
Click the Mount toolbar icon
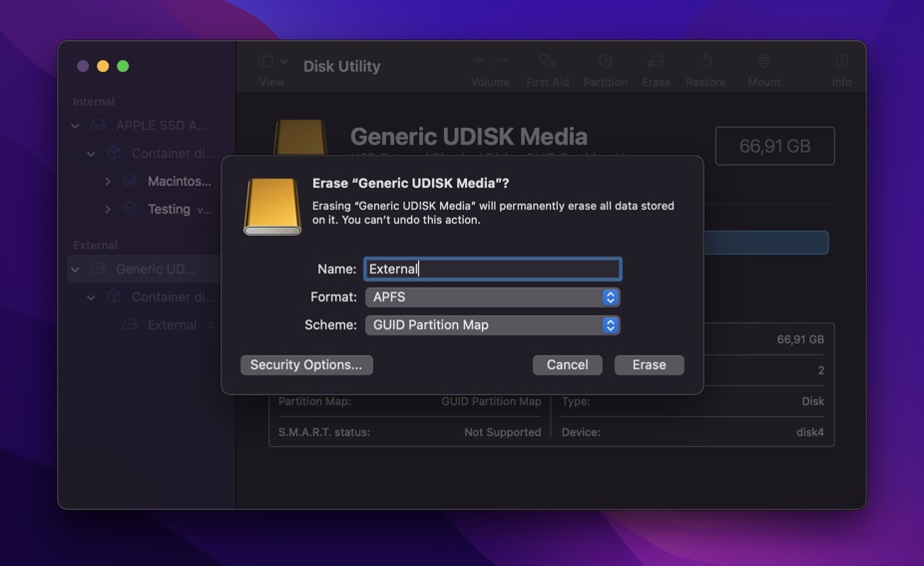[x=763, y=61]
